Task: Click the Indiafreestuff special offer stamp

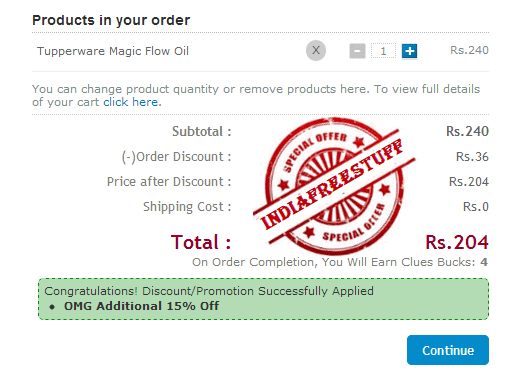Action: click(x=333, y=186)
